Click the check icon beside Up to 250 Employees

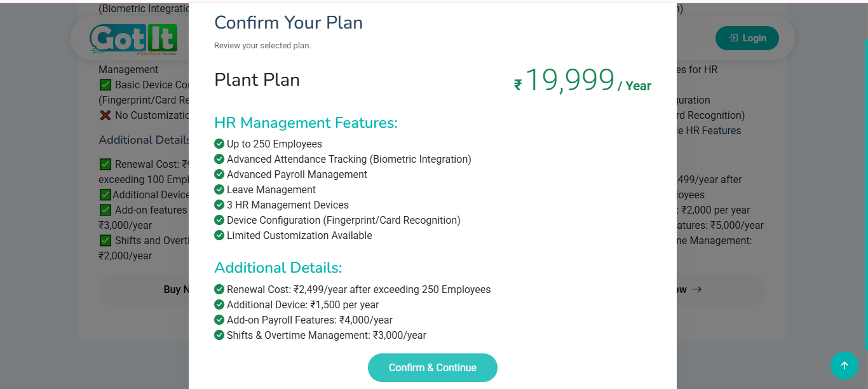pyautogui.click(x=219, y=144)
